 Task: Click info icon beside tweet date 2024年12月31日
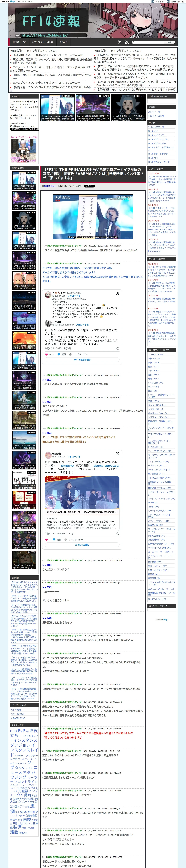[117, 534]
